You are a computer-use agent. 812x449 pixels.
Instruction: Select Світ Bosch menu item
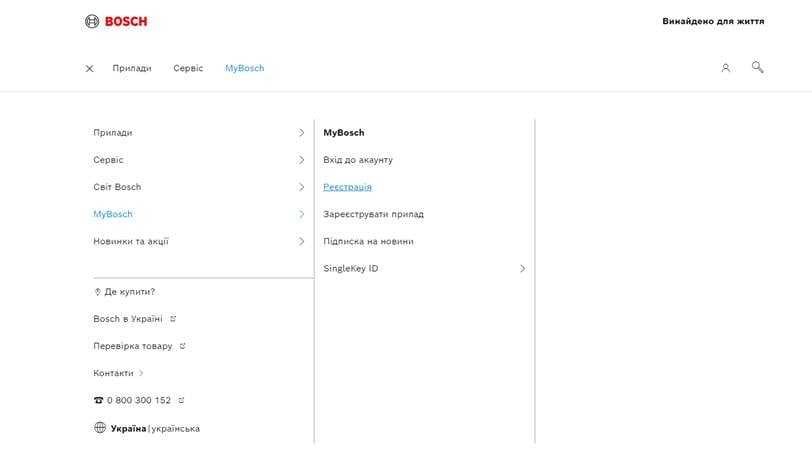117,187
